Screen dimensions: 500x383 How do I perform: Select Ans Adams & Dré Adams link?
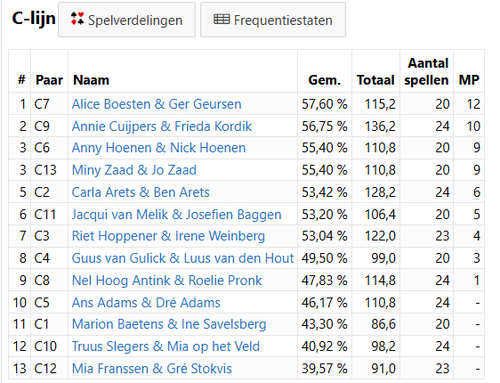tap(146, 303)
